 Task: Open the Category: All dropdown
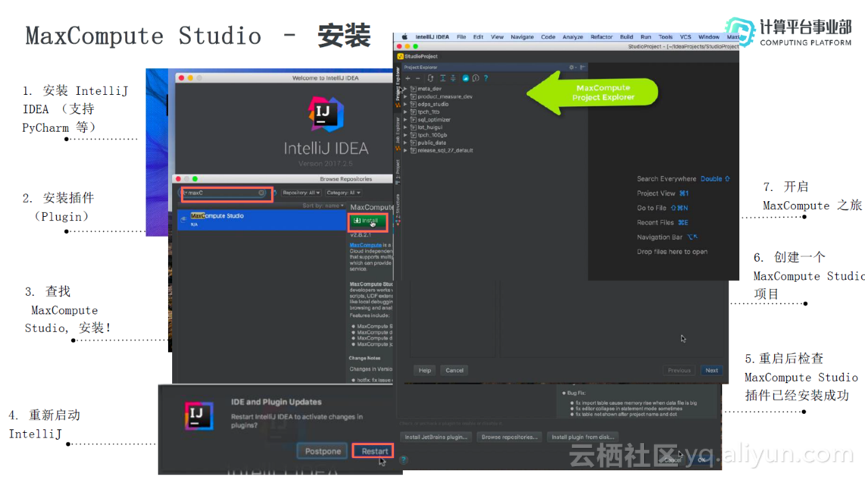coord(343,193)
